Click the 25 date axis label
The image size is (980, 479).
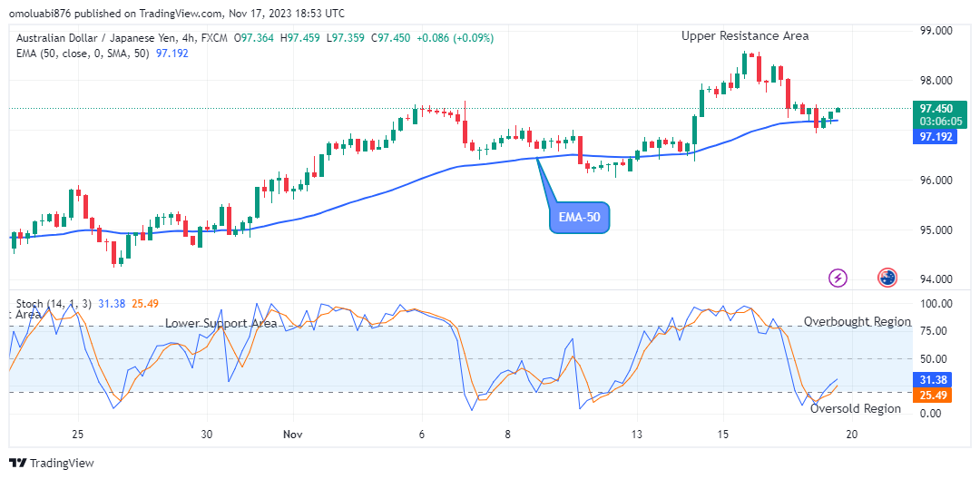point(78,434)
